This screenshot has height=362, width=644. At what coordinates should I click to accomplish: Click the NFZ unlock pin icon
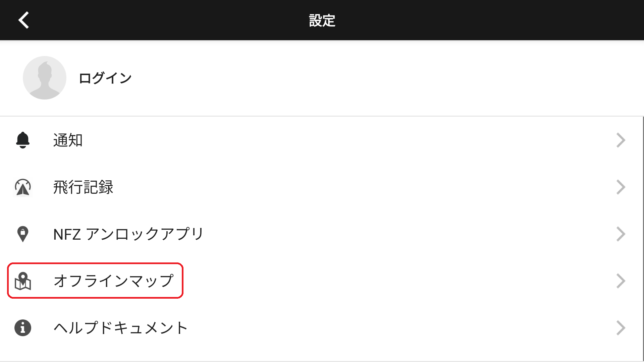[x=23, y=234]
